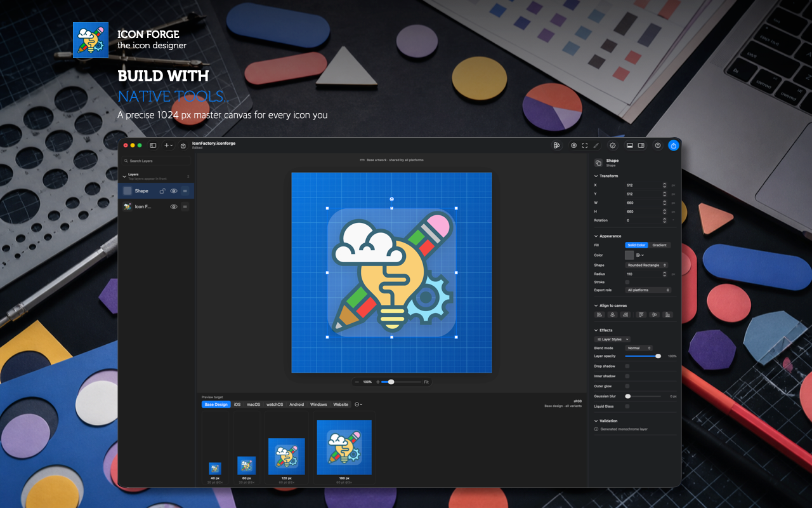The height and width of the screenshot is (508, 812).
Task: Click the align vertical center icon
Action: 654,314
